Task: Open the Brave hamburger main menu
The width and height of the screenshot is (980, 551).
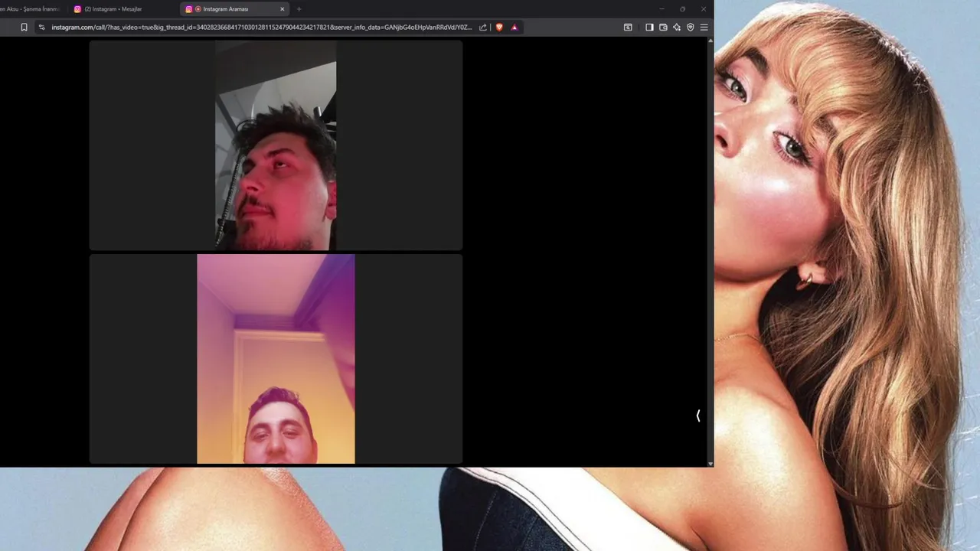Action: (x=704, y=27)
